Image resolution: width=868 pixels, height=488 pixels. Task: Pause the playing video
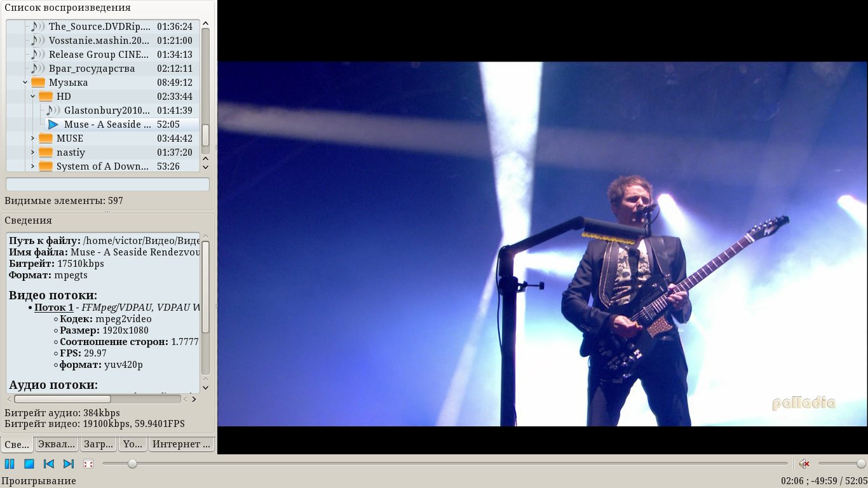click(10, 464)
